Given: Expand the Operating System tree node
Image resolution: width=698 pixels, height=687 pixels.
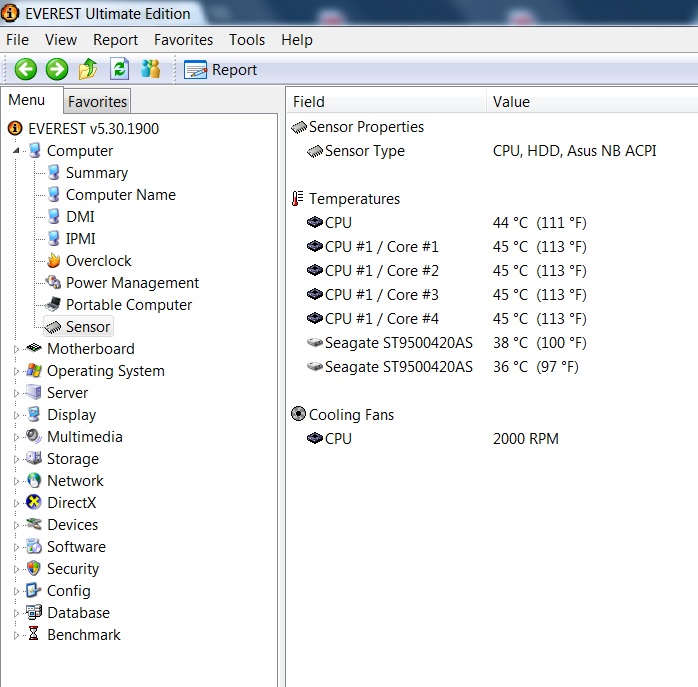Looking at the screenshot, I should 16,371.
